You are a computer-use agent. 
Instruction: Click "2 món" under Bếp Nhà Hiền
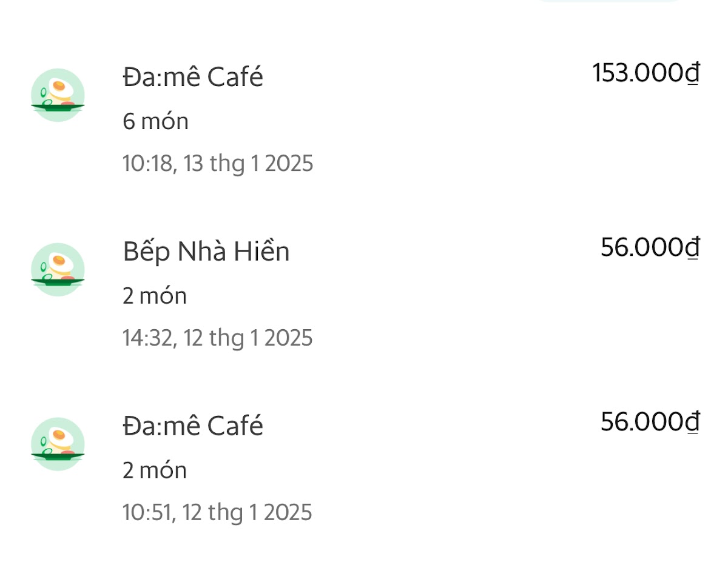click(x=155, y=296)
